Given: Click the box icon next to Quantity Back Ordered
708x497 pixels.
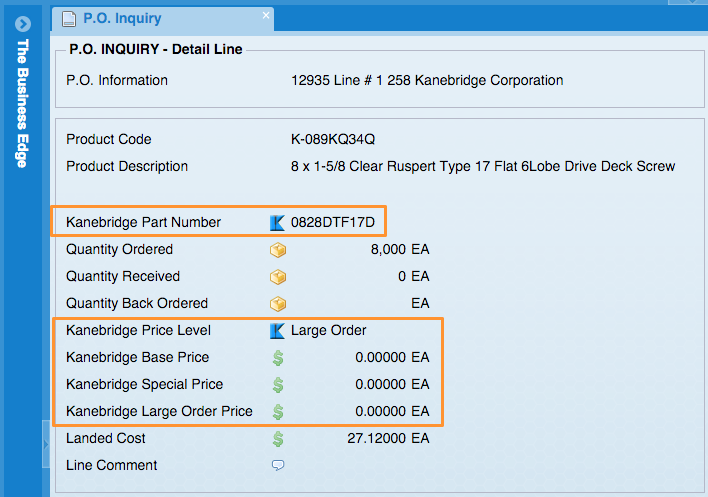Looking at the screenshot, I should [x=278, y=304].
